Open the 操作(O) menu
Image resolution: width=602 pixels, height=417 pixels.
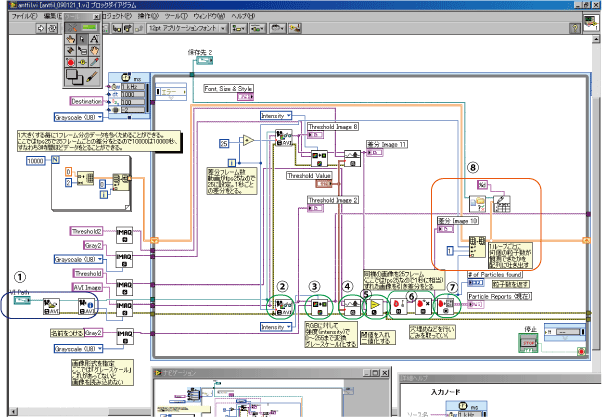[148, 16]
